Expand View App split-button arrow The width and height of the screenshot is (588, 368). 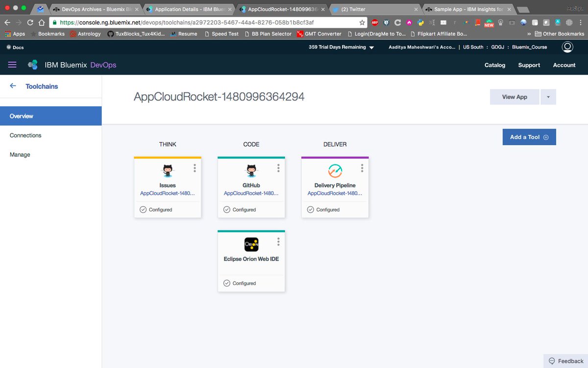click(548, 97)
